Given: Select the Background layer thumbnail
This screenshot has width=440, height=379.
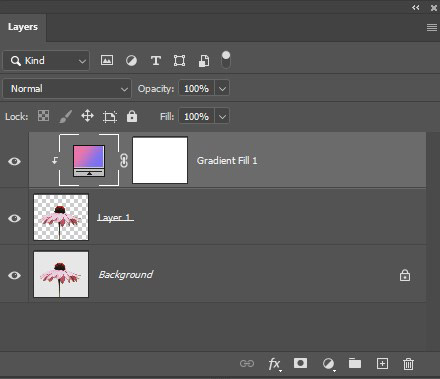Looking at the screenshot, I should (x=61, y=274).
